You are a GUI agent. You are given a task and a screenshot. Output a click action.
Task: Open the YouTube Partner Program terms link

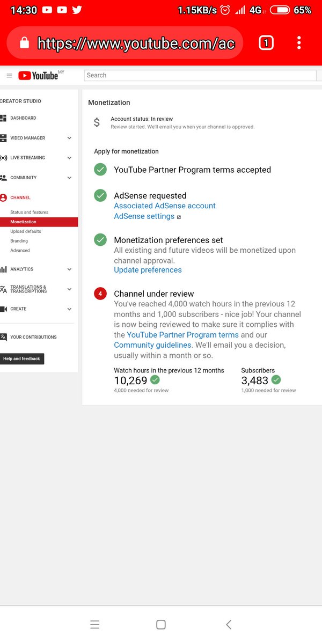click(182, 334)
